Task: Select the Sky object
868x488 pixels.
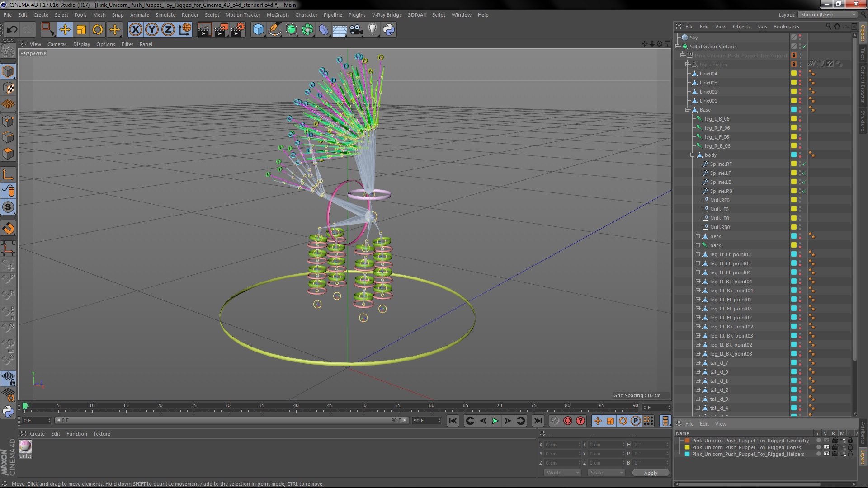Action: (693, 38)
